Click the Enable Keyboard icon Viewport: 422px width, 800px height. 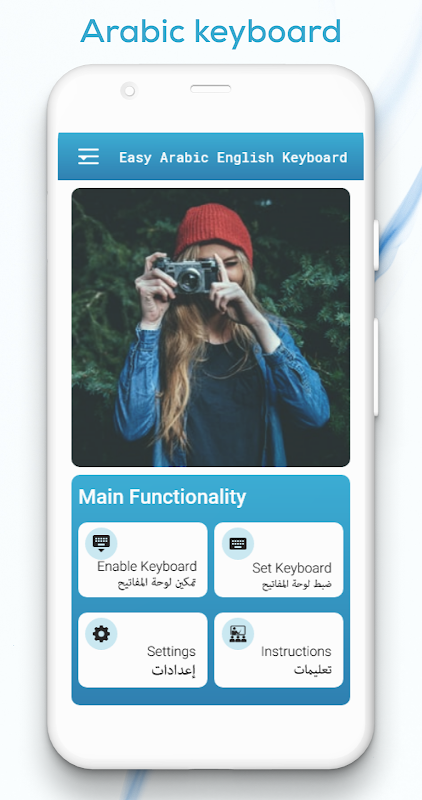tap(101, 543)
